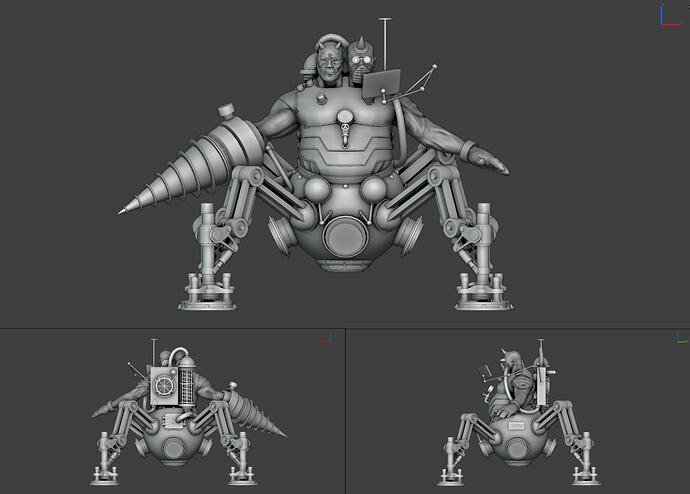Screen dimensions: 690x494
Task: Click the central round porthole on the sphere body
Action: [345, 239]
